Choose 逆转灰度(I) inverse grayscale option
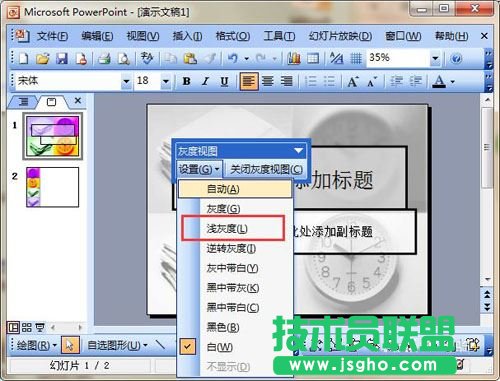500x381 pixels. 235,249
